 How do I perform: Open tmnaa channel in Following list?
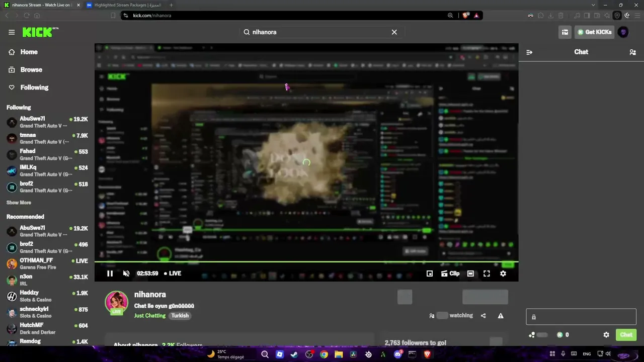[x=47, y=138]
